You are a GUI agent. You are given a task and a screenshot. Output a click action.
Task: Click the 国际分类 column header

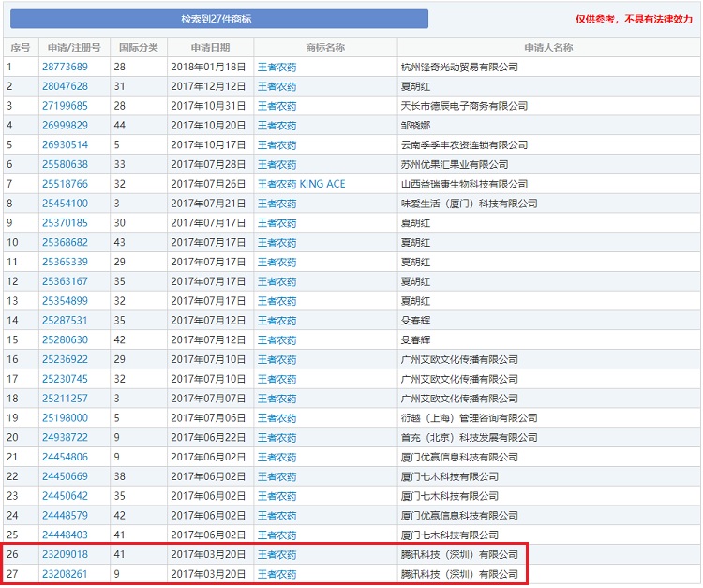(139, 48)
